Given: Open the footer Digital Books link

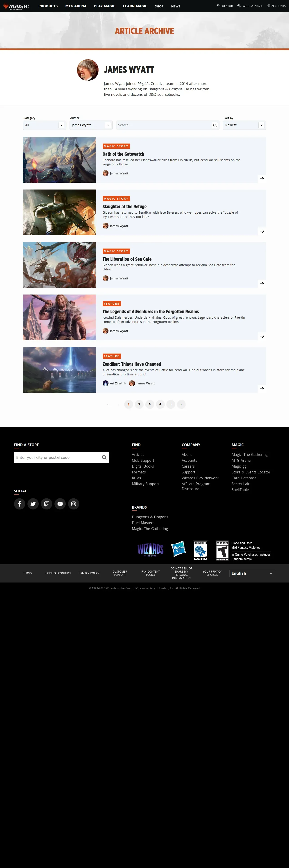Looking at the screenshot, I should pyautogui.click(x=143, y=466).
